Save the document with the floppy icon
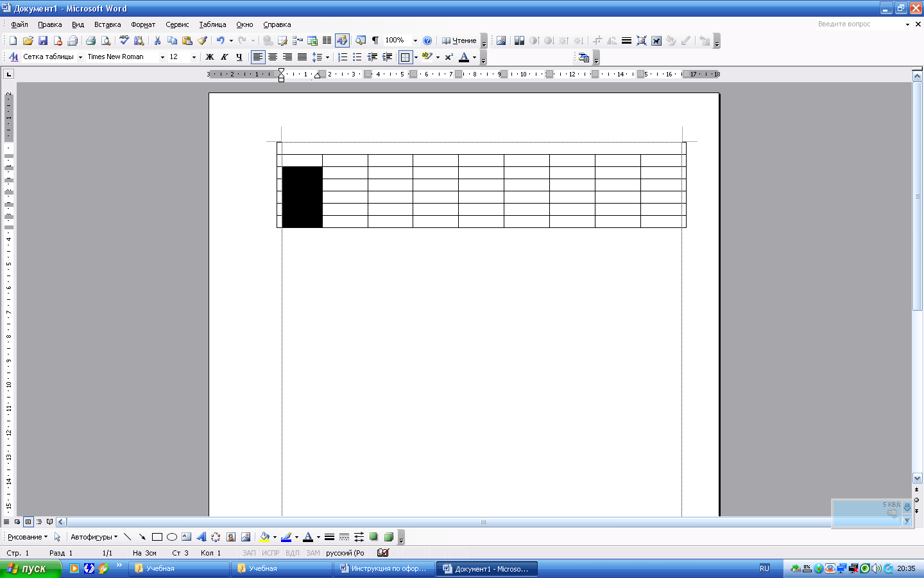 tap(43, 40)
